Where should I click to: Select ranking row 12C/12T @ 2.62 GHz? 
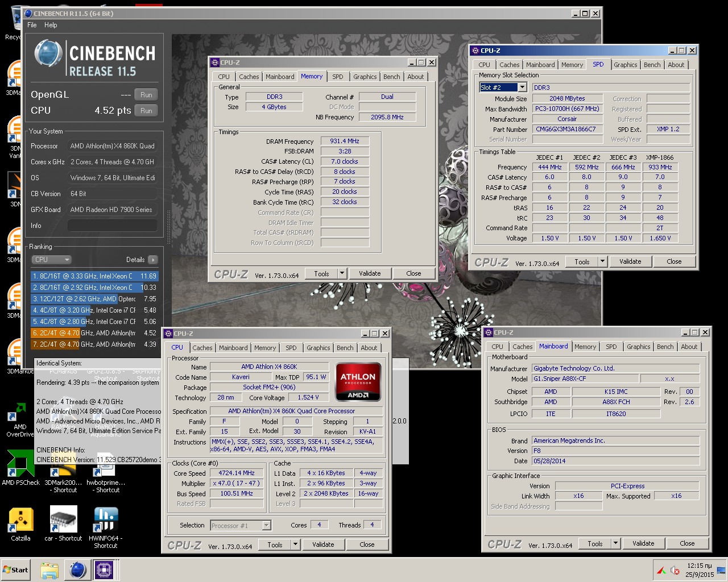click(x=94, y=299)
